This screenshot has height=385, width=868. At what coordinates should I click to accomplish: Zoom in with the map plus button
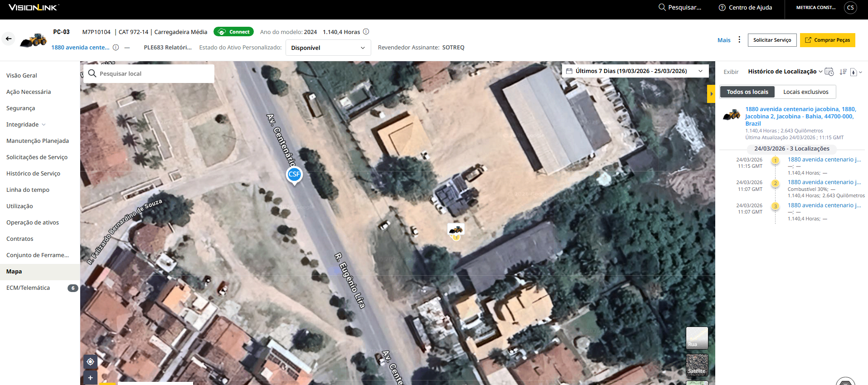(x=90, y=378)
